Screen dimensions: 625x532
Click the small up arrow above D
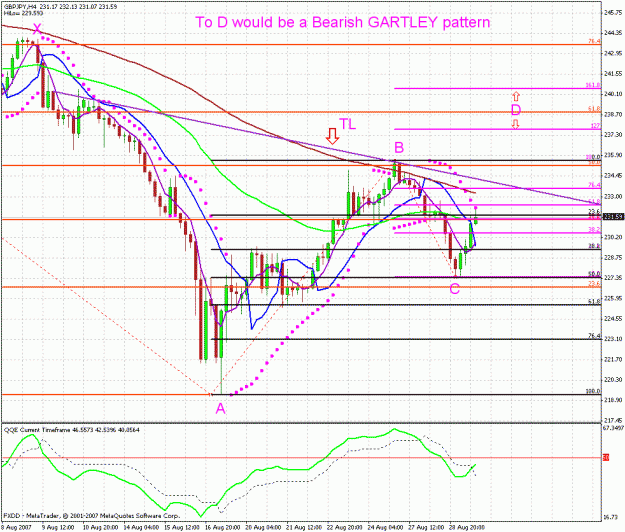click(516, 96)
